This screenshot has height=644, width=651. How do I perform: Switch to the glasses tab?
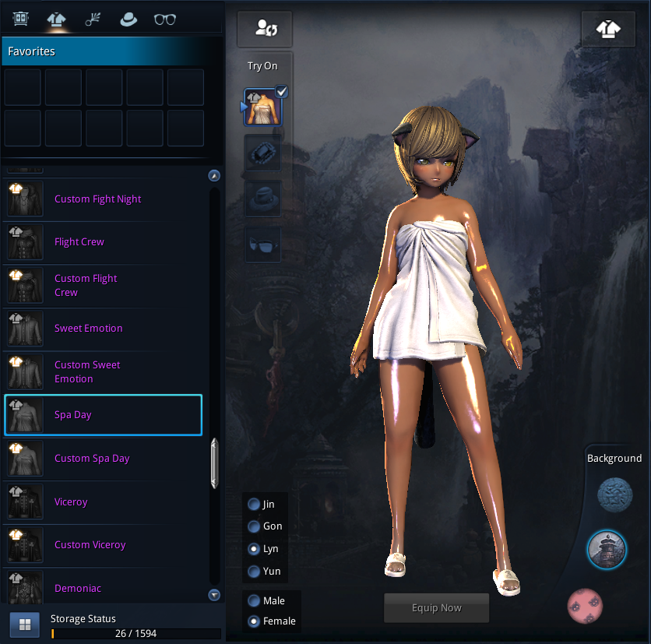coord(165,19)
